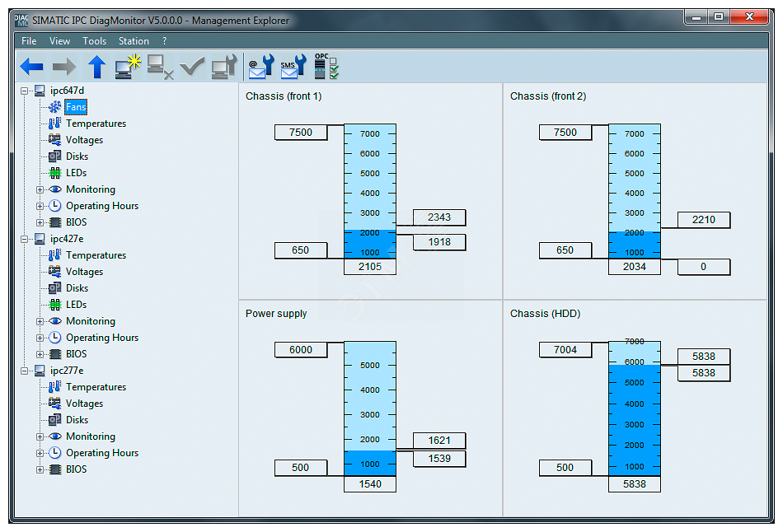Open the Tools menu
Viewport: 783px width, 532px height.
[x=95, y=40]
